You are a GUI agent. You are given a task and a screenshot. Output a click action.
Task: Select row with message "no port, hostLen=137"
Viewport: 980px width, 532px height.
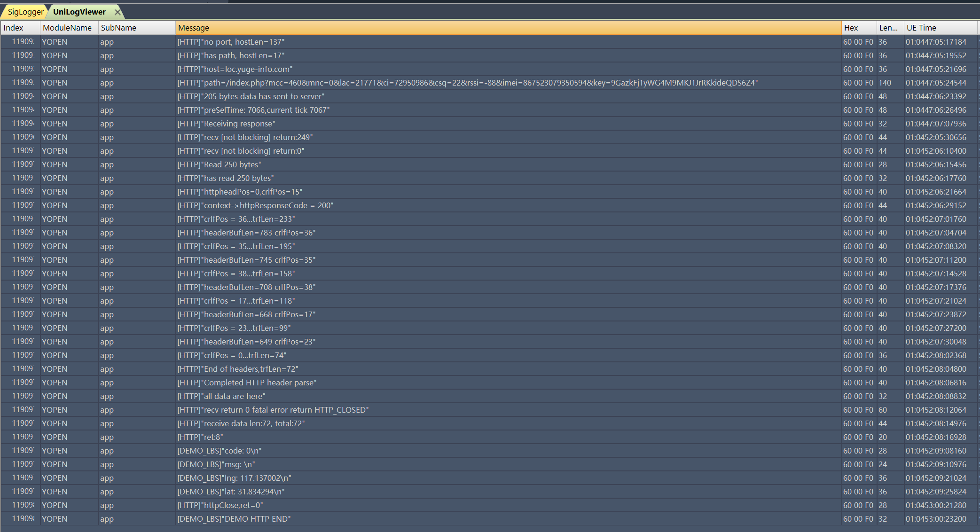(x=489, y=42)
